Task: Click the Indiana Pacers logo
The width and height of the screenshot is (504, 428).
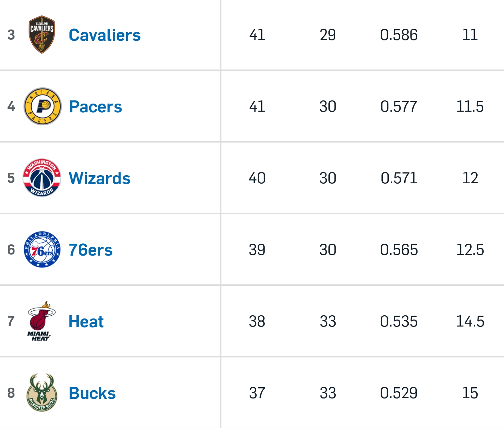Action: pyautogui.click(x=43, y=106)
